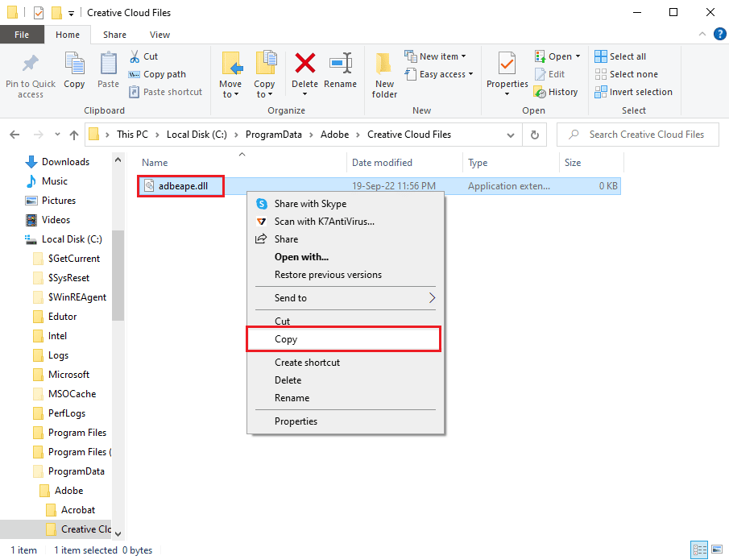Go back with the left arrow

click(14, 135)
